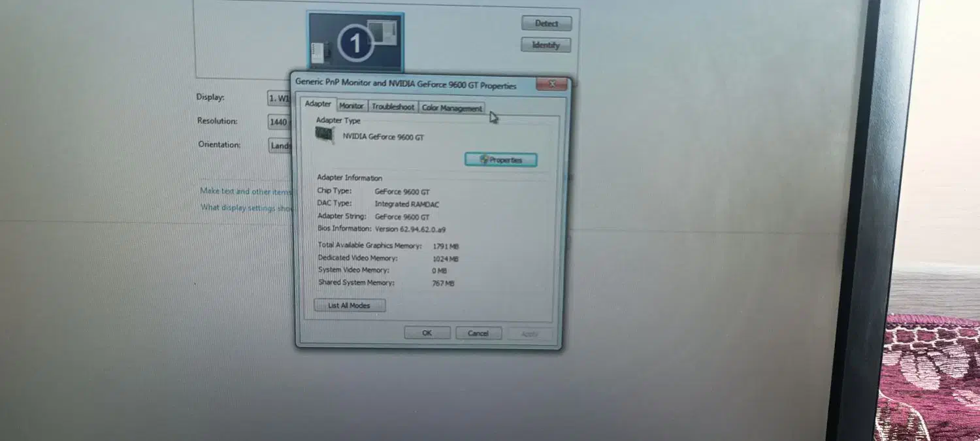Open the Display dropdown in Screen Resolution window
This screenshot has width=980, height=441.
pyautogui.click(x=279, y=98)
